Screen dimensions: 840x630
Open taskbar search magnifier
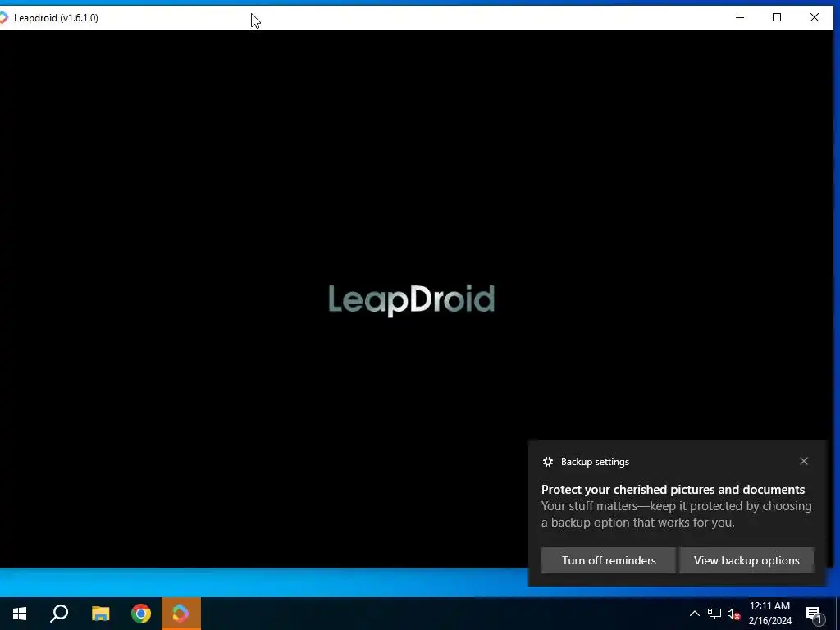tap(59, 614)
